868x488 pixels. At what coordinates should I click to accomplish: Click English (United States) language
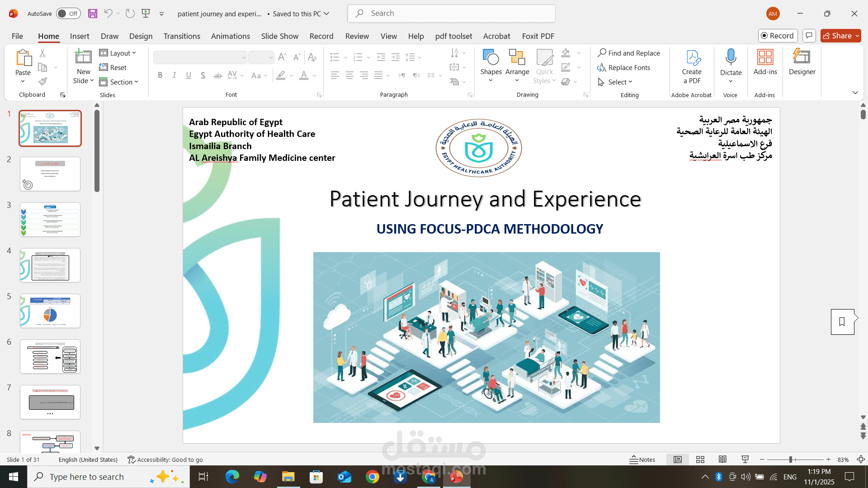coord(88,460)
